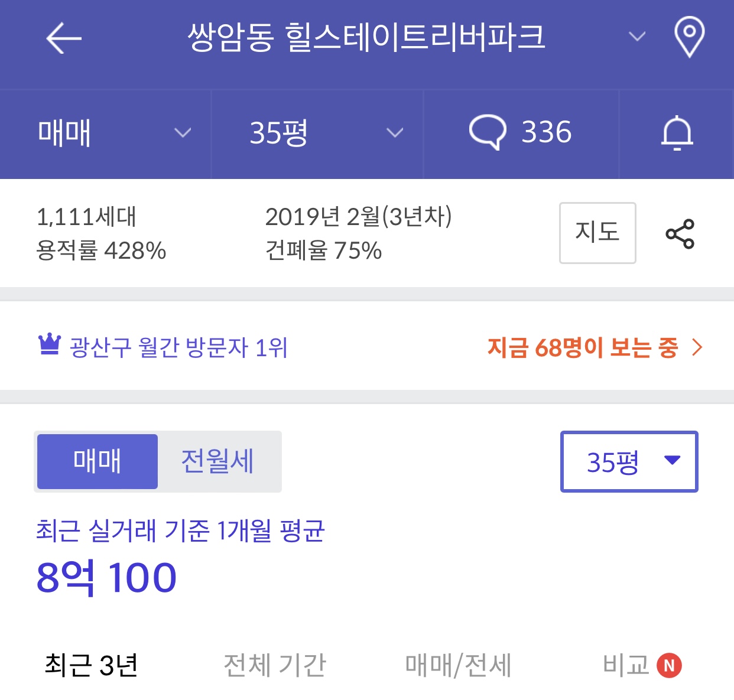Tap the crown icon by 광산구 ranking
Viewport: 734px width, 700px height.
tap(50, 344)
